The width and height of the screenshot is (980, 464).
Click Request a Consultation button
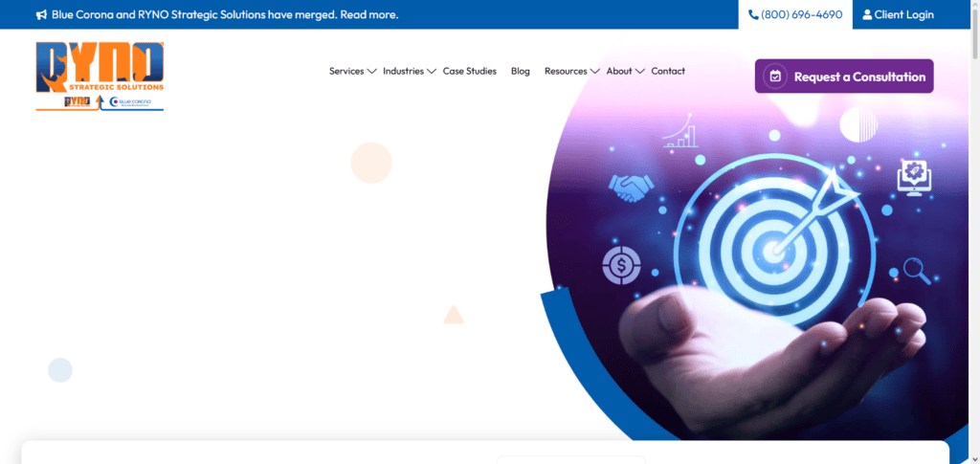(844, 77)
